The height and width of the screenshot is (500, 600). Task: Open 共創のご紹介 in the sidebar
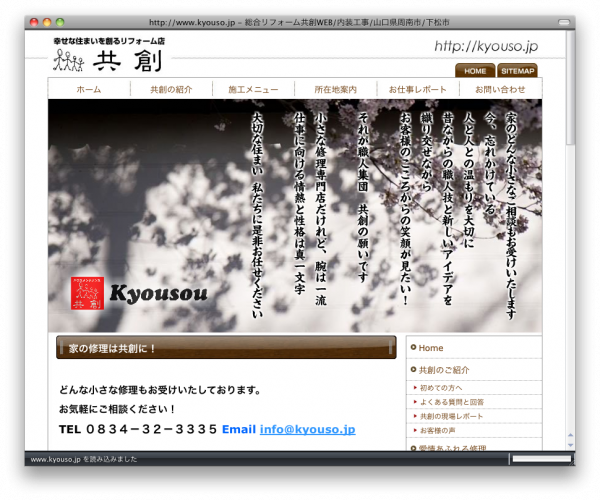pos(474,370)
